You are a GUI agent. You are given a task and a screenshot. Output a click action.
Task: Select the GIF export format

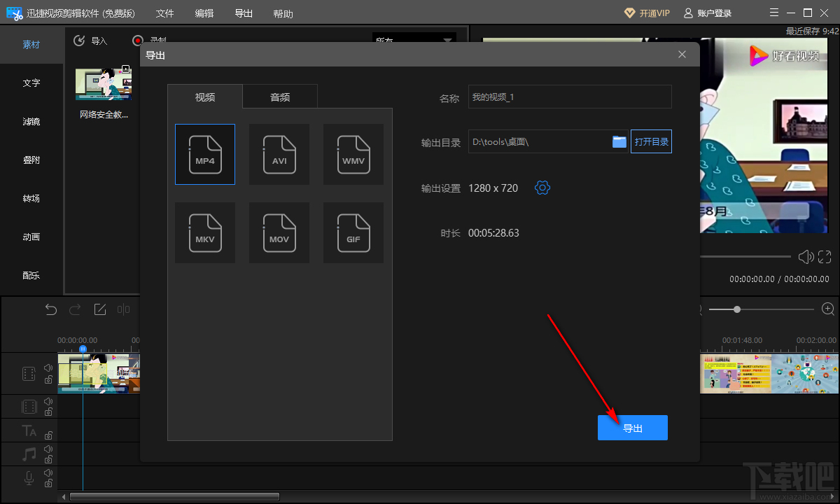click(353, 232)
